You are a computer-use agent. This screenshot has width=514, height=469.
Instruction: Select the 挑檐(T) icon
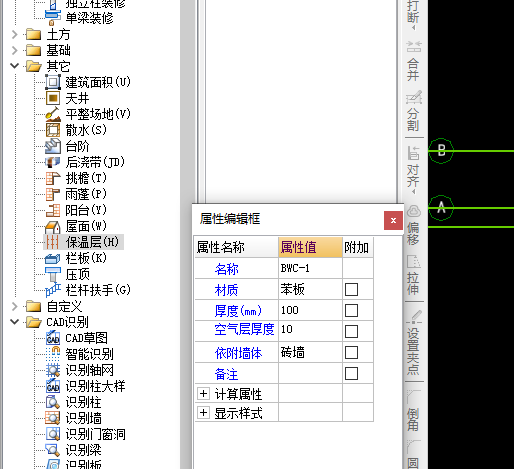point(53,178)
